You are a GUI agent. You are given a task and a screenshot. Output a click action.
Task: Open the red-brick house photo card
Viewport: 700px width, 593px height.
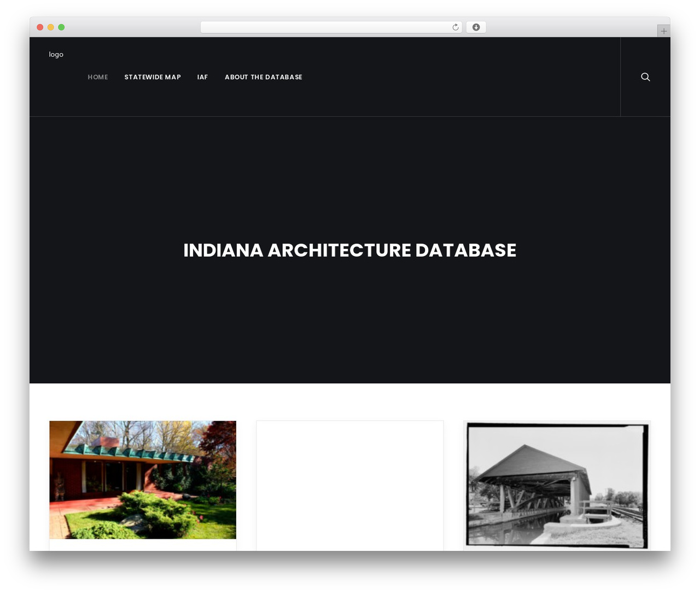point(143,480)
